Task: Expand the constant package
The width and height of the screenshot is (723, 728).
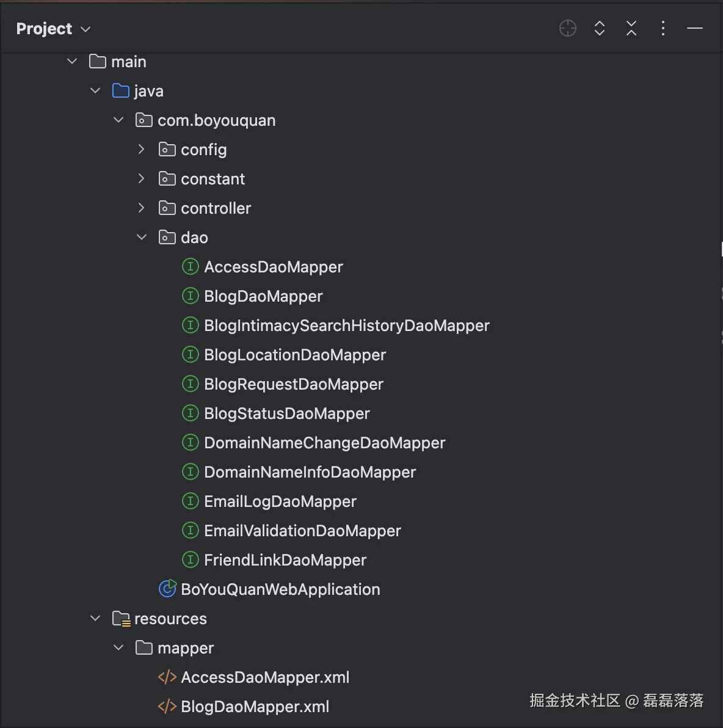Action: click(142, 178)
